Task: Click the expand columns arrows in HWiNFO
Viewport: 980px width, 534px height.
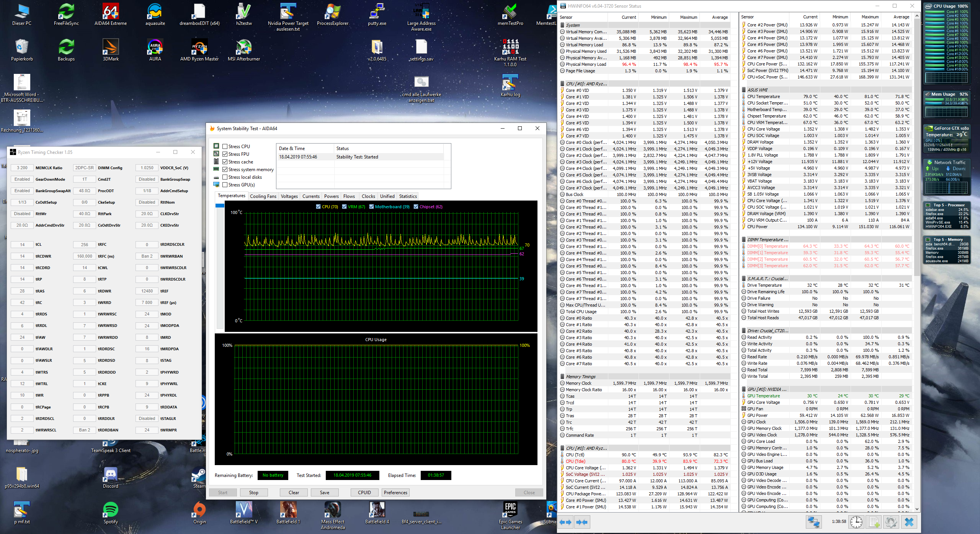Action: [x=565, y=522]
